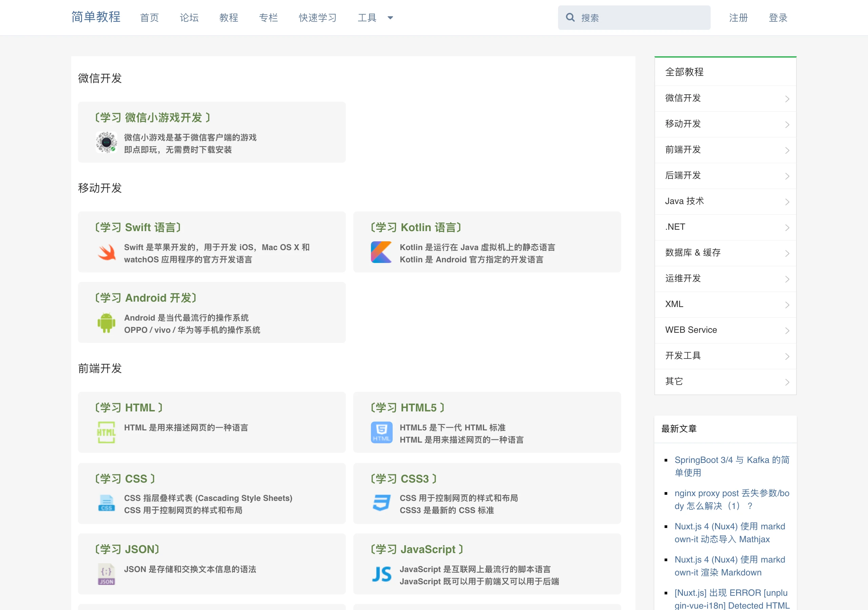The image size is (868, 610).
Task: Click the Kotlin description about Java 虚拟机
Action: (x=477, y=247)
